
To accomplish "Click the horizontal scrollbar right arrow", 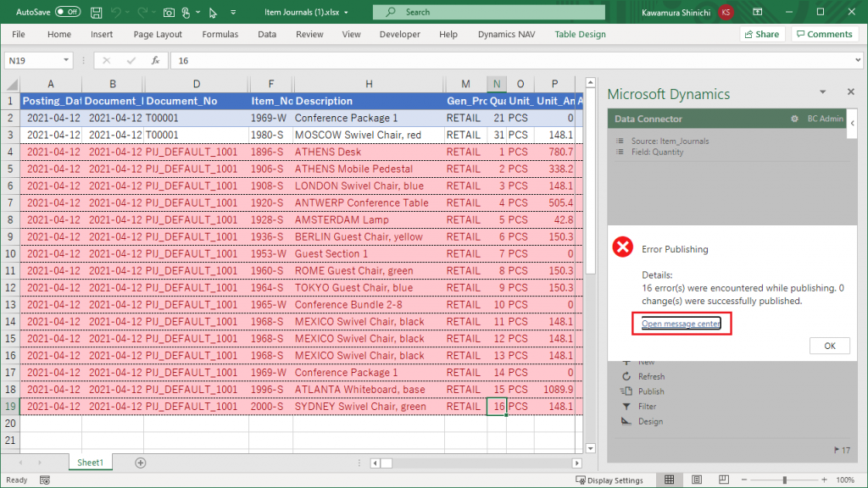I will 576,463.
